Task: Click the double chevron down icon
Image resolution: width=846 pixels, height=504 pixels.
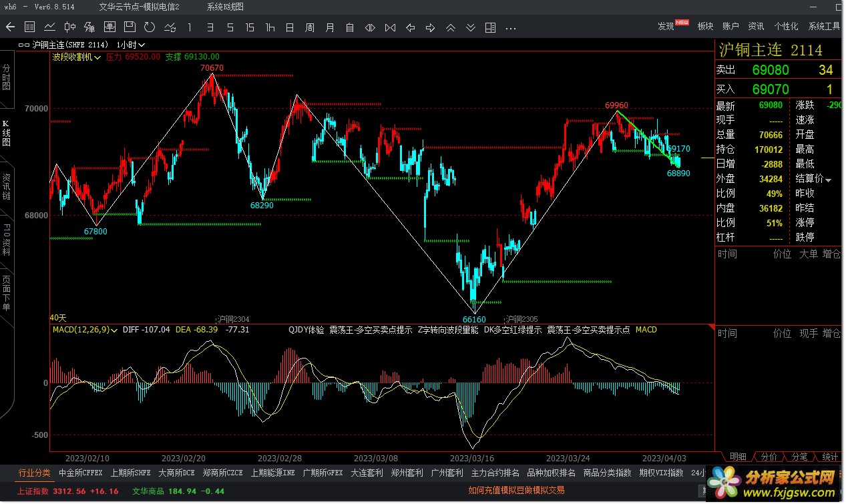Action: [x=471, y=27]
